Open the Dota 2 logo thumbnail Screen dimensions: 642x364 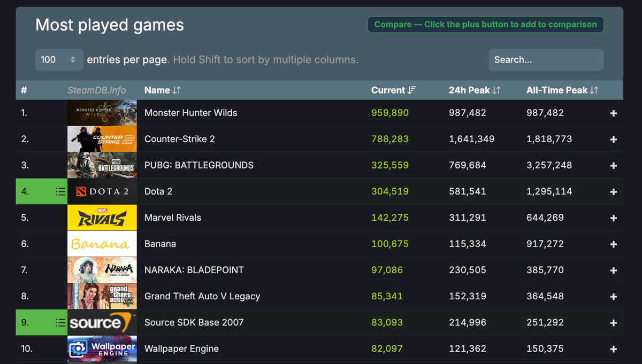tap(102, 191)
